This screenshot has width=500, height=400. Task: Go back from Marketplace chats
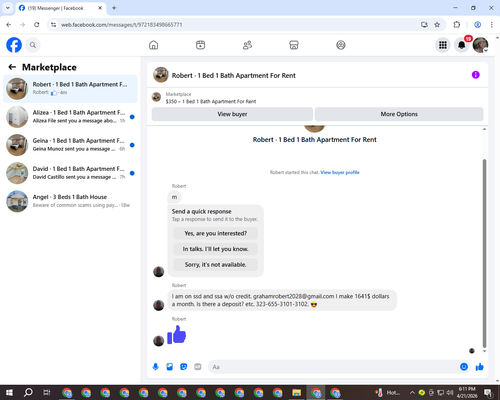pos(12,67)
